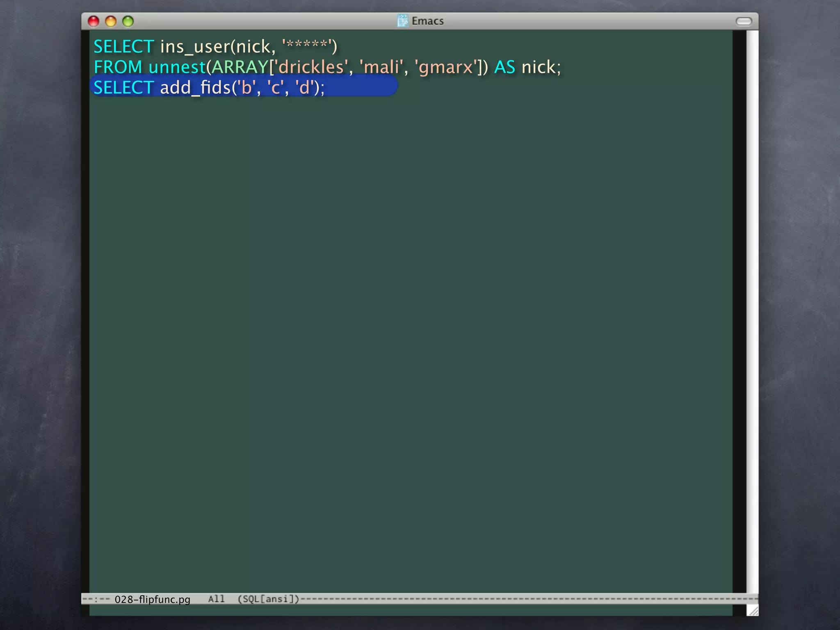Image resolution: width=840 pixels, height=630 pixels.
Task: Click the buffer name 028-flipfunc.pg in mode line
Action: (153, 599)
